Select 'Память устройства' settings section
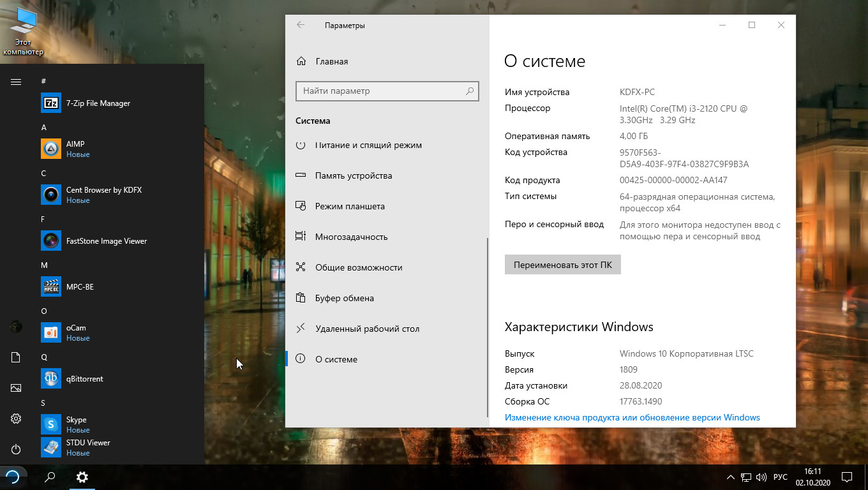The image size is (868, 490). 353,175
